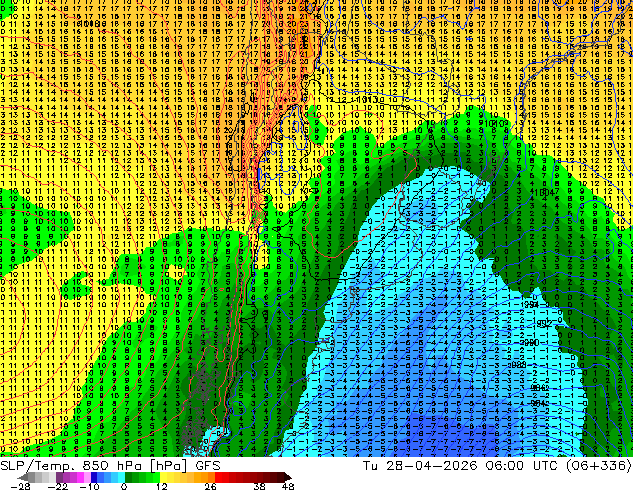Click the '990' isobar label on the map
Viewport: 634px width, 490px height.
tap(531, 343)
